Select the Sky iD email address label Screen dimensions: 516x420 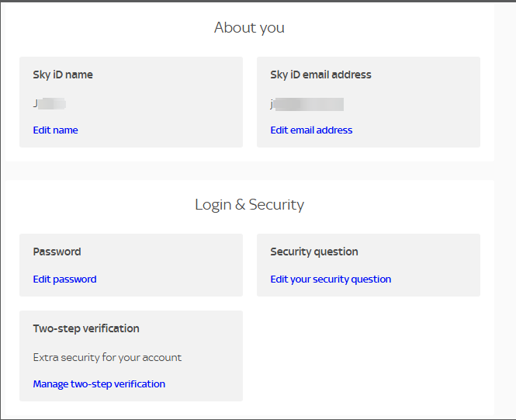320,75
